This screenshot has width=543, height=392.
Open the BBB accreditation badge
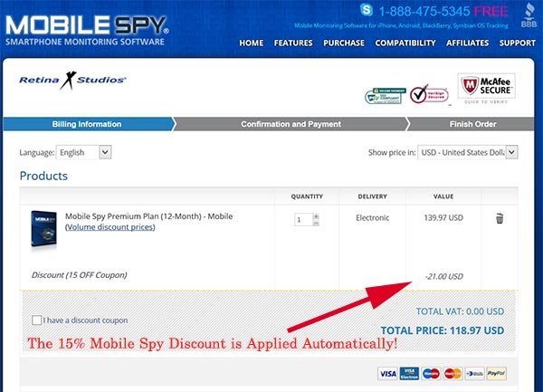coord(529,16)
